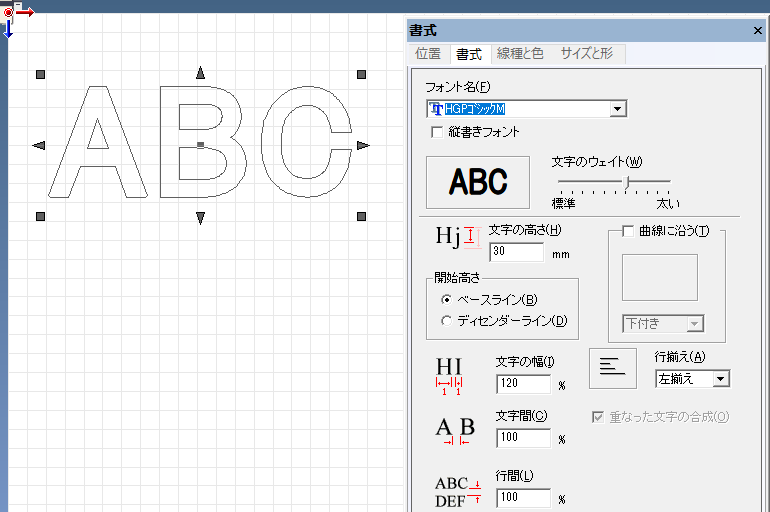Select the ディセンダーライン radio button

click(x=446, y=321)
